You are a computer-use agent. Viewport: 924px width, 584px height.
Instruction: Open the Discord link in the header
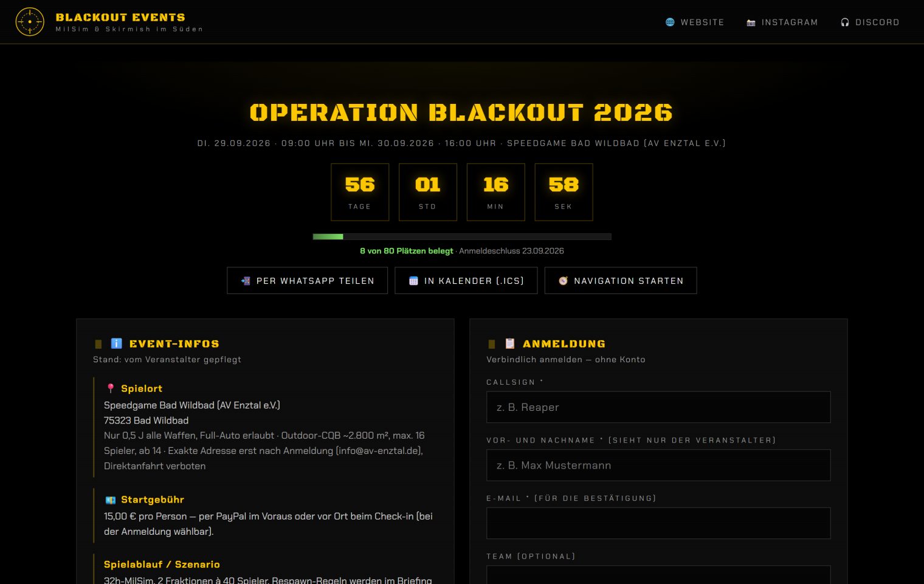pos(870,22)
